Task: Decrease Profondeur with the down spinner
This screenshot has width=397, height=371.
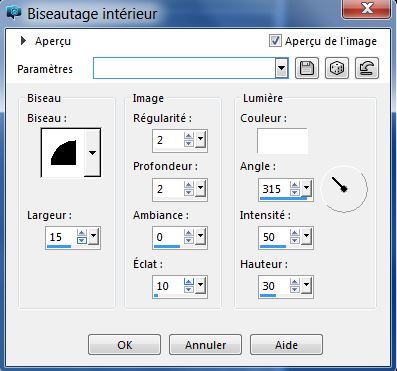Action: pyautogui.click(x=189, y=192)
